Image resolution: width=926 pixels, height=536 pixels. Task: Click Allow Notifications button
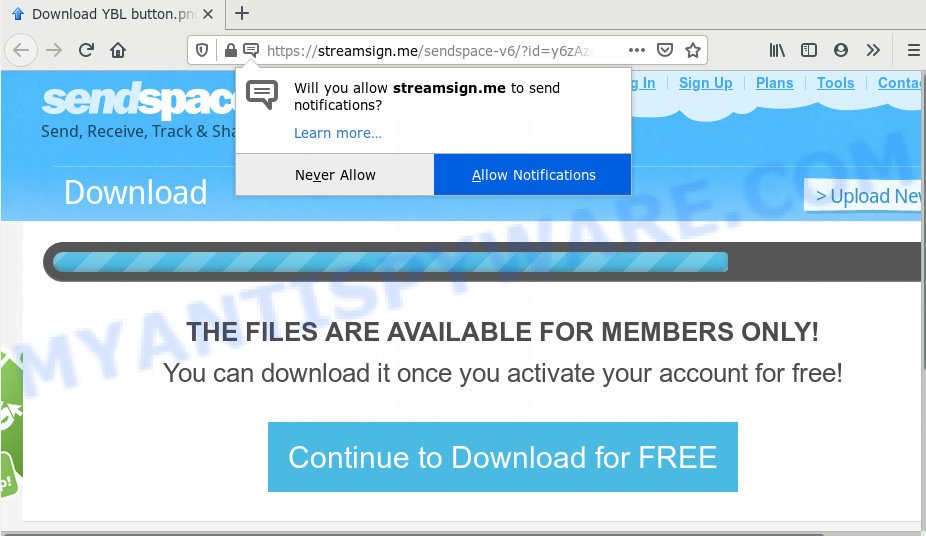coord(533,175)
